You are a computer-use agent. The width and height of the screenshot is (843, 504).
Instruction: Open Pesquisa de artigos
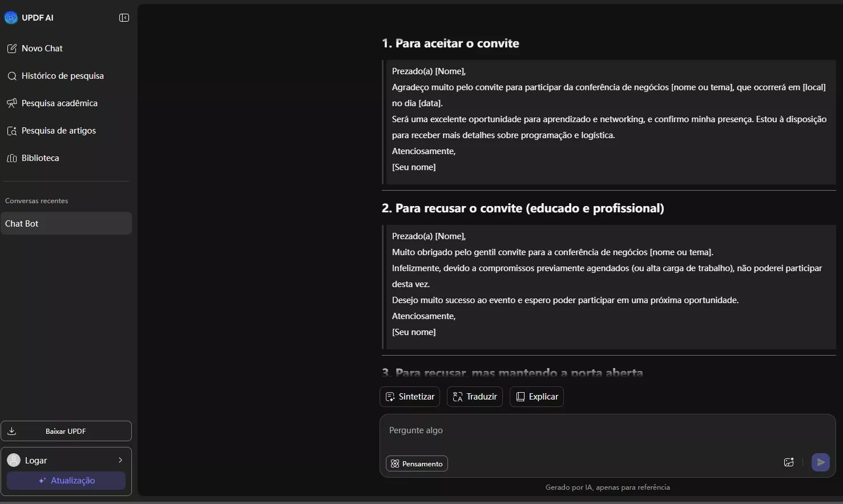58,130
